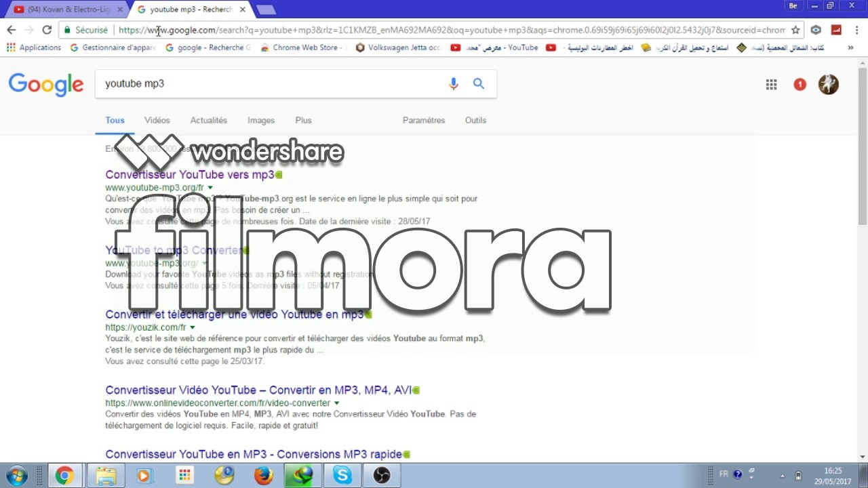Close the Kovan & Electro-Light tab
Image resolution: width=868 pixels, height=488 pixels.
pyautogui.click(x=120, y=9)
